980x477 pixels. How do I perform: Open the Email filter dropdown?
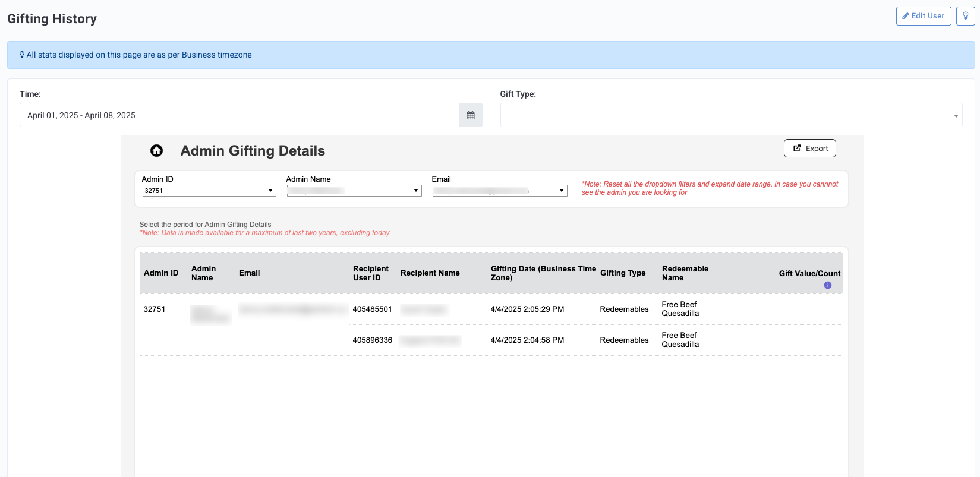coord(500,191)
